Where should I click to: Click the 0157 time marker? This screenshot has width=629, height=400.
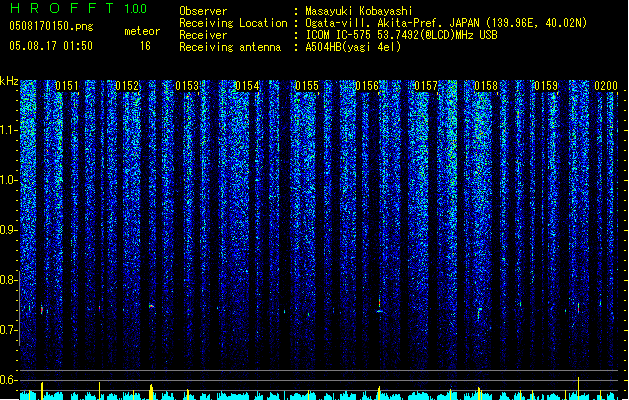pyautogui.click(x=426, y=86)
